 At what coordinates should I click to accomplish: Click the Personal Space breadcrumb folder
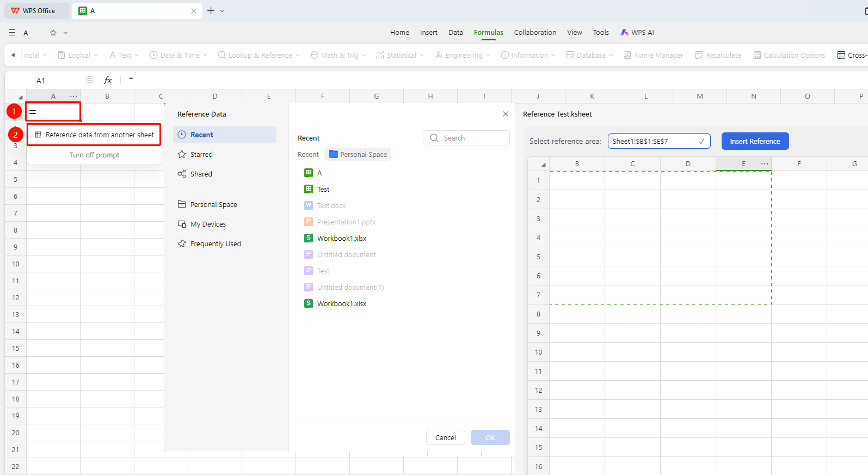point(358,154)
